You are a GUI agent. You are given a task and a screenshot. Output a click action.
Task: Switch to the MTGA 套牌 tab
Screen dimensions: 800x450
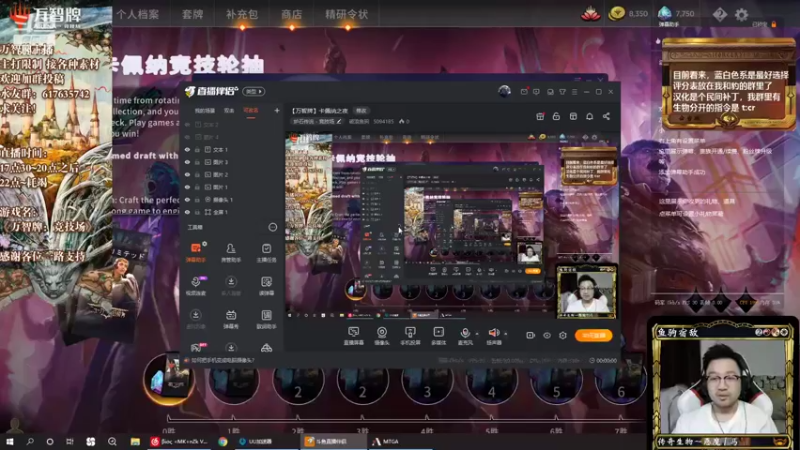(193, 14)
